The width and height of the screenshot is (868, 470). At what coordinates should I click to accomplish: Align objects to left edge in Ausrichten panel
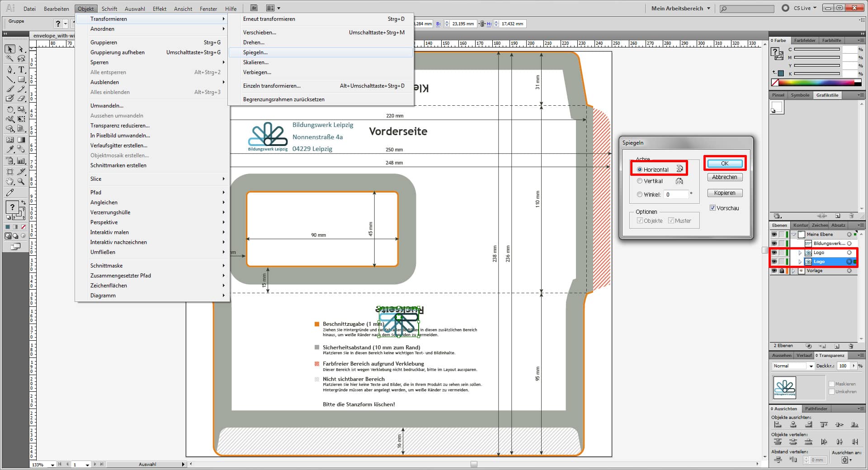pyautogui.click(x=778, y=425)
